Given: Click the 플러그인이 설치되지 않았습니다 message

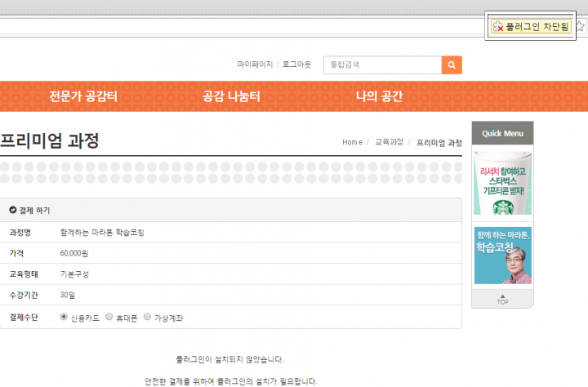Looking at the screenshot, I should [x=229, y=359].
